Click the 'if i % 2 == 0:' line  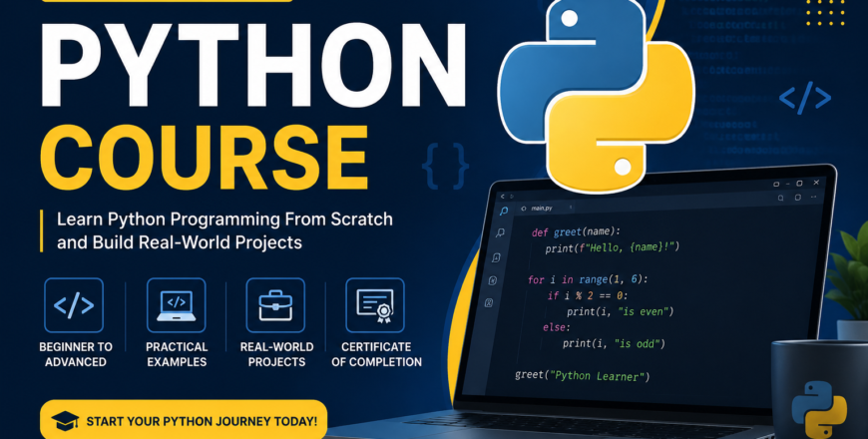coord(588,295)
